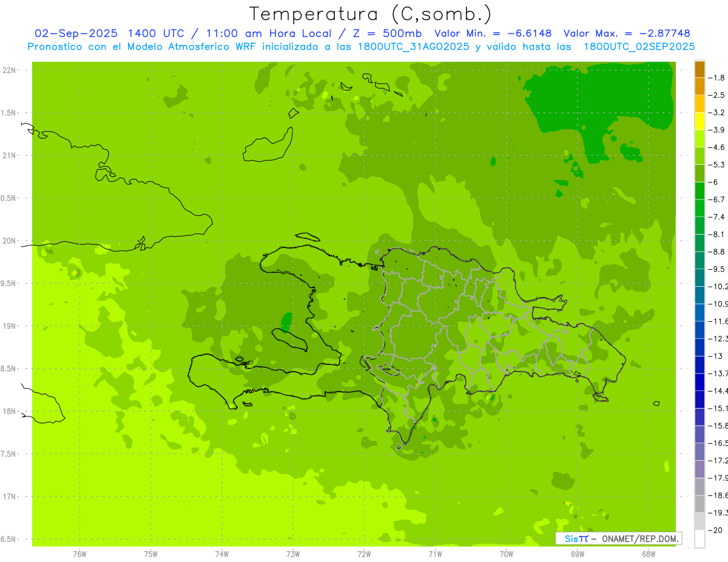Image resolution: width=728 pixels, height=562 pixels.
Task: Click the 72W longitude axis label
Action: coord(364,554)
